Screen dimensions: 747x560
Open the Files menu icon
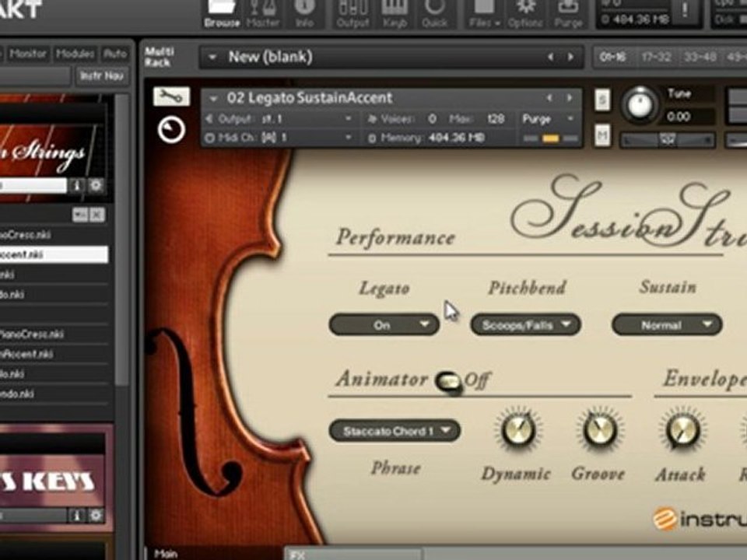coord(484,14)
